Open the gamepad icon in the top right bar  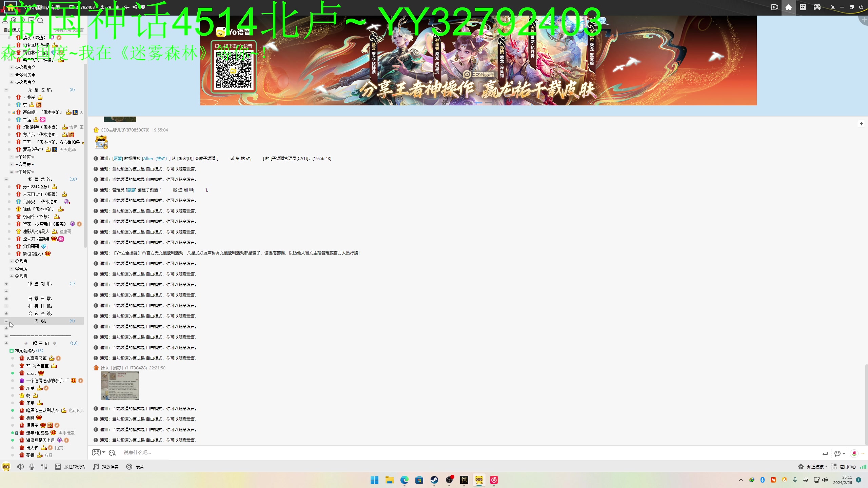pyautogui.click(x=817, y=7)
